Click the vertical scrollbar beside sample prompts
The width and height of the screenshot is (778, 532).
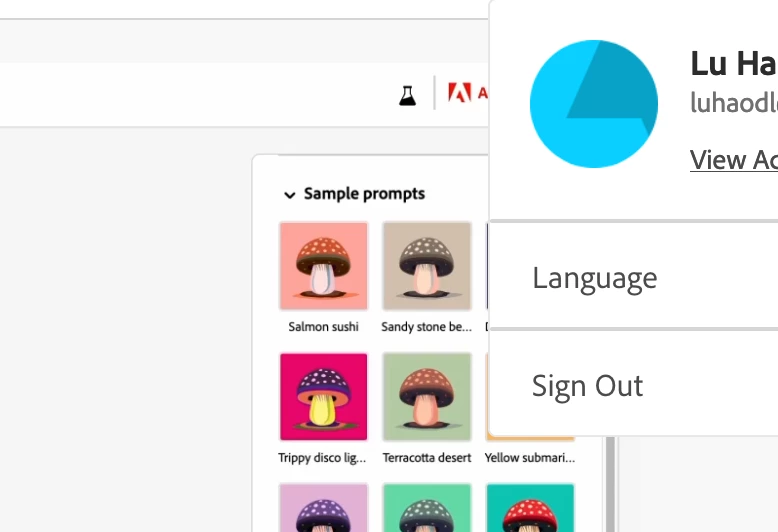(x=610, y=484)
